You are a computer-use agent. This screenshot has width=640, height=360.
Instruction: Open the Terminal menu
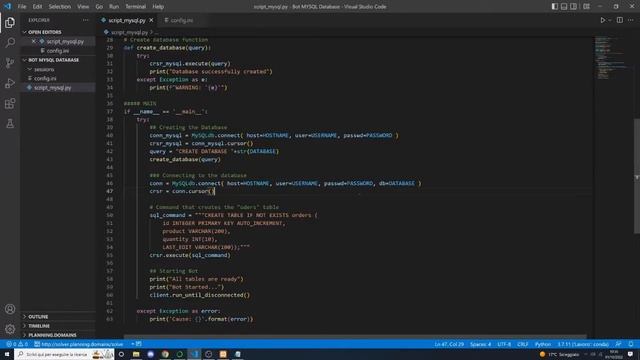click(136, 7)
